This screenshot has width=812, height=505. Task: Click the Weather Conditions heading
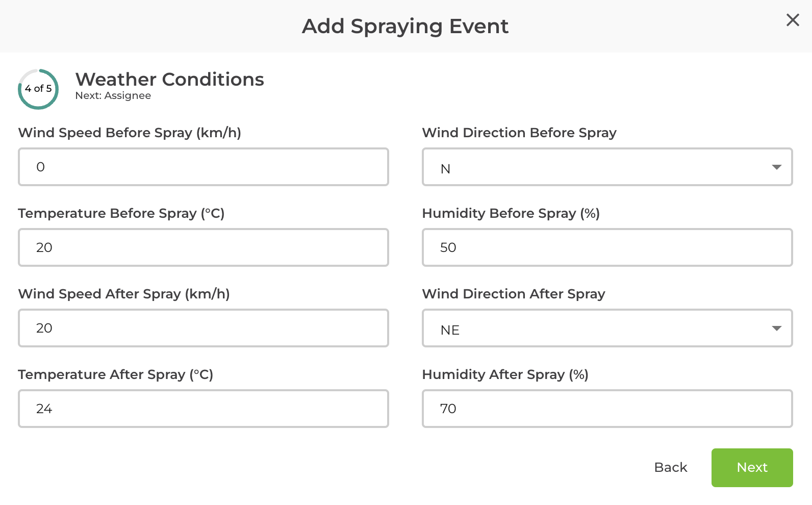(169, 80)
